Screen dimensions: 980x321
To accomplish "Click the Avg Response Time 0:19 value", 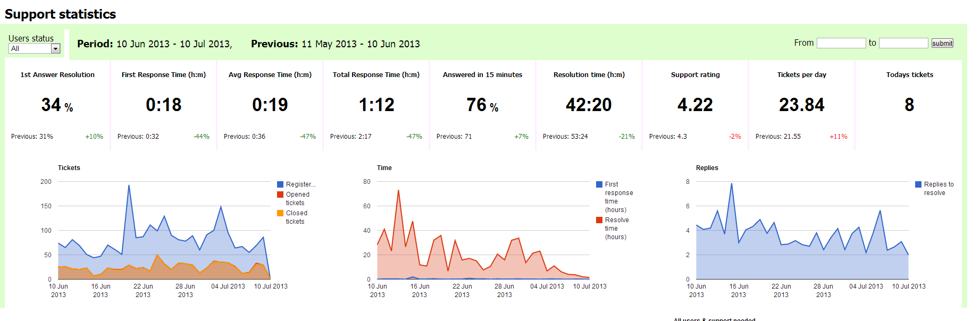I will (x=270, y=105).
